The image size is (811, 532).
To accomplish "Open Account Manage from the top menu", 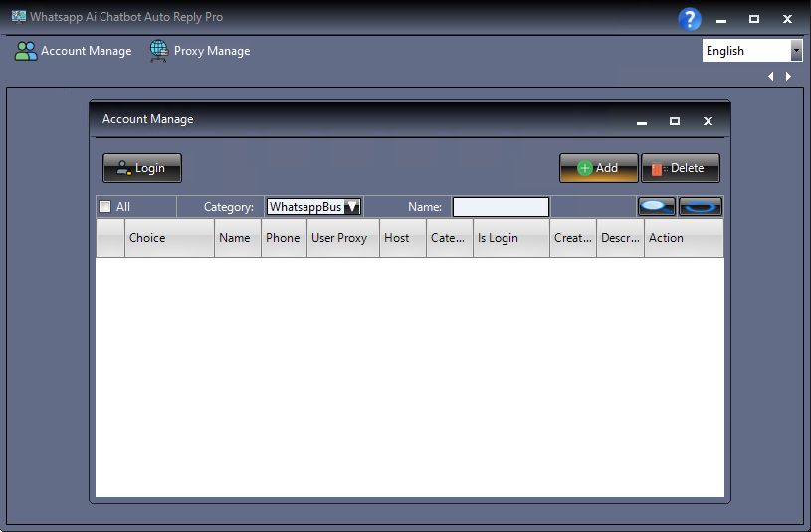I will (73, 51).
